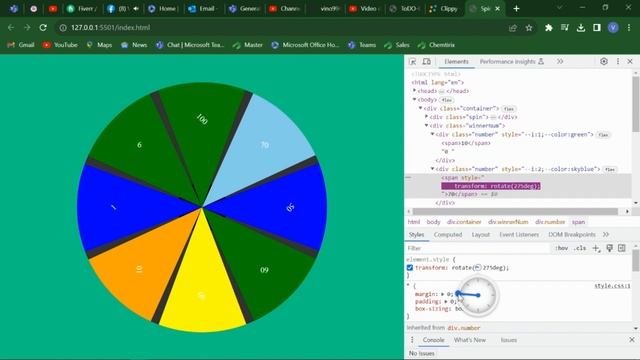
Task: Reload the page
Action: pos(43,27)
